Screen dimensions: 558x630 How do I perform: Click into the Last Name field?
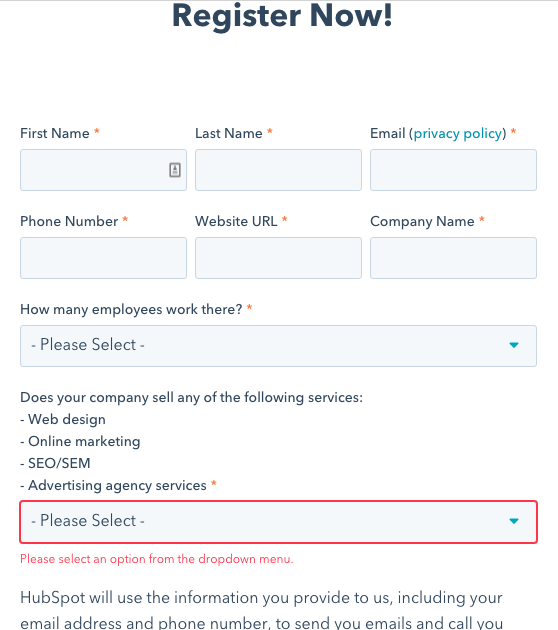278,170
